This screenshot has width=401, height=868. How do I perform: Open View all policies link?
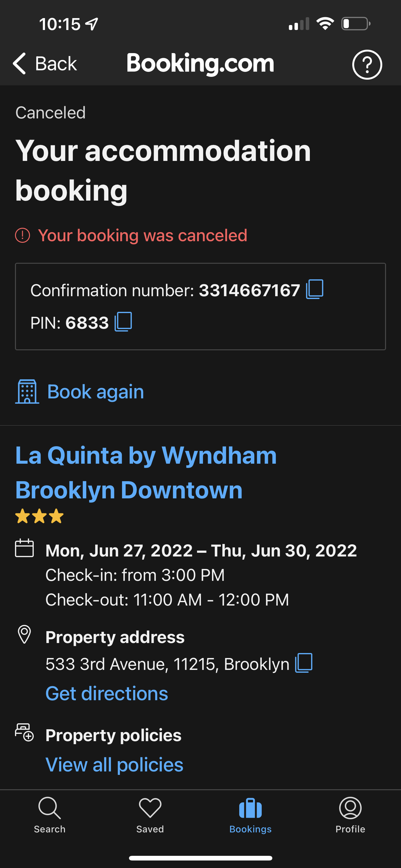(x=115, y=765)
